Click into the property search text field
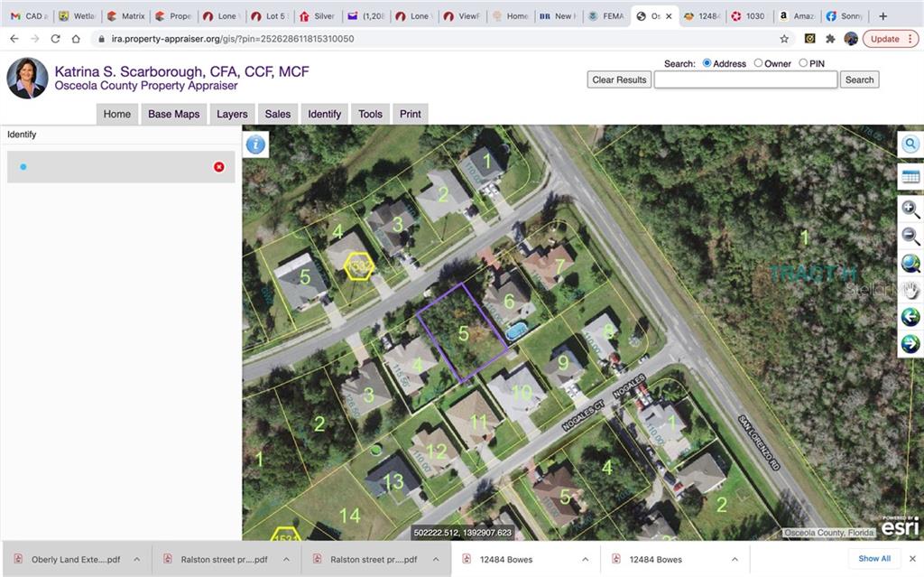The image size is (924, 577). 745,79
